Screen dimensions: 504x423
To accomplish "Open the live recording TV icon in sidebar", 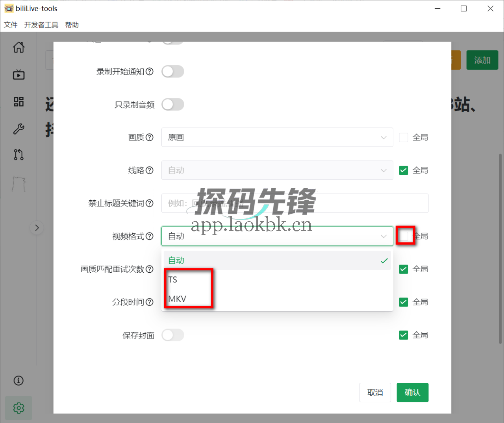I will pyautogui.click(x=19, y=74).
